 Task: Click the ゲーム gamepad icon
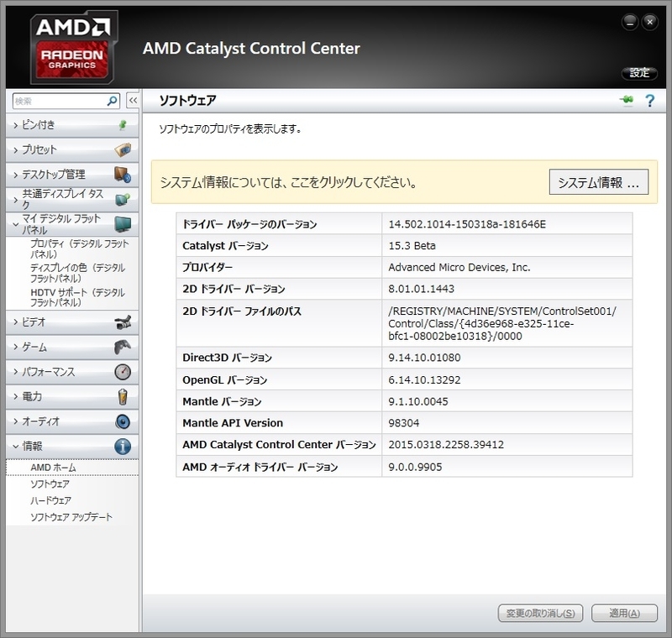[x=123, y=347]
